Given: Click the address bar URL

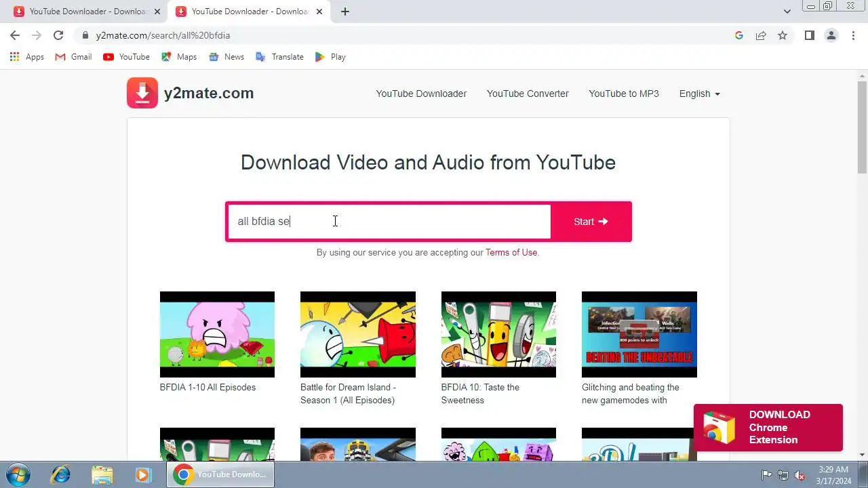Looking at the screenshot, I should pos(163,35).
